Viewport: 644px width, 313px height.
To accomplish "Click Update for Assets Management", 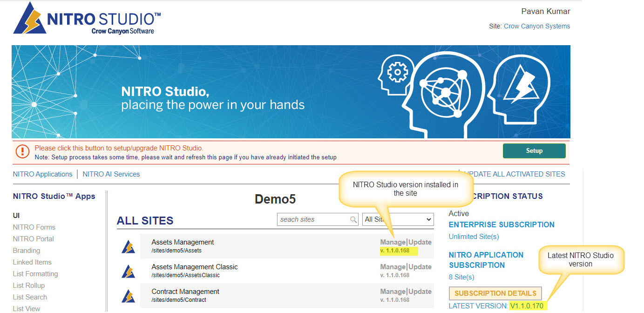I will [x=420, y=242].
